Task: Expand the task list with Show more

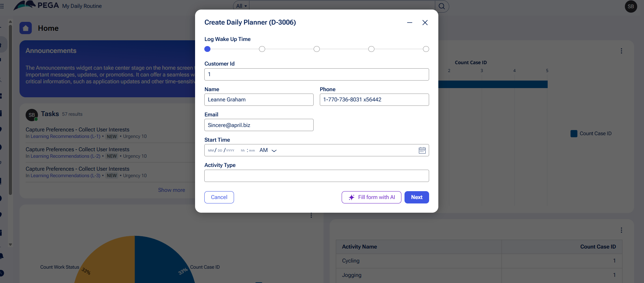Action: coord(172,190)
